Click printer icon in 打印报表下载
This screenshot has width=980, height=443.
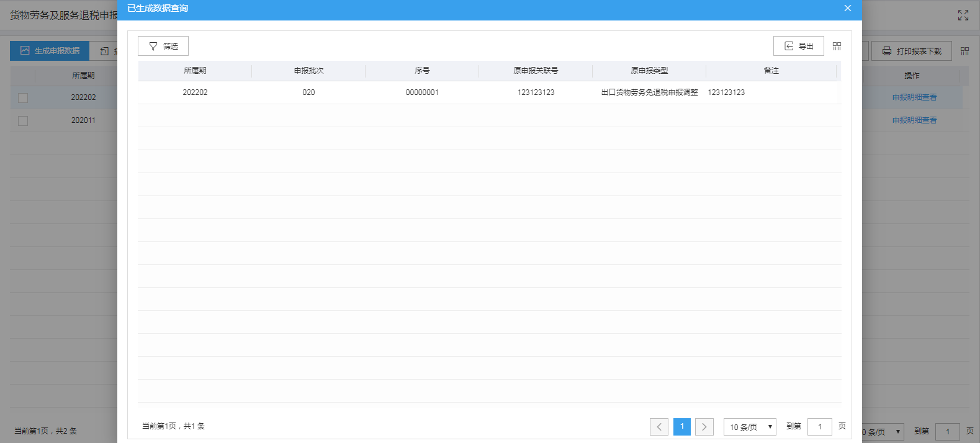(x=887, y=51)
